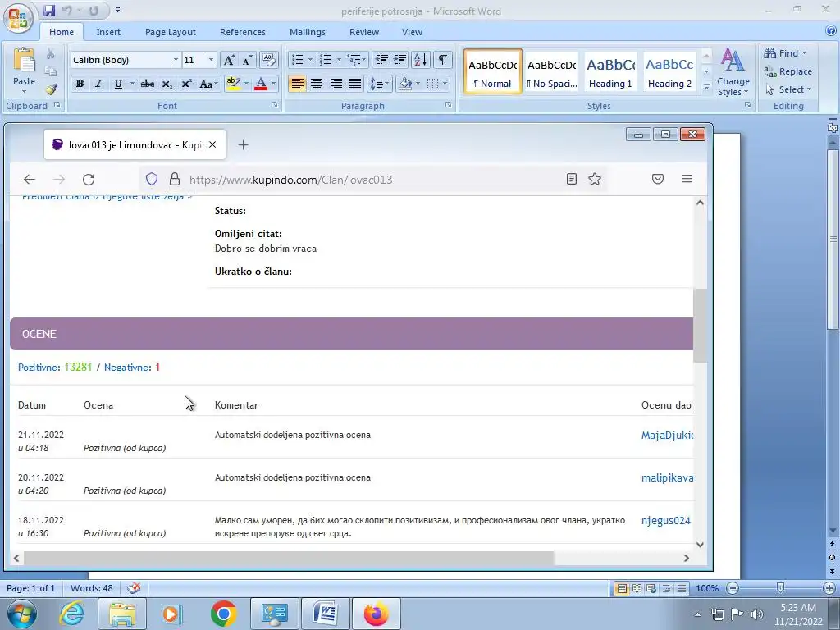Bookmark the page with star icon
Screen dimensions: 840x630
pos(595,179)
